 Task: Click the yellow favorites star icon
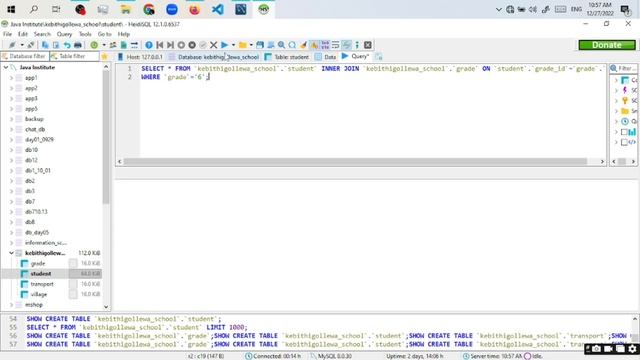pyautogui.click(x=104, y=56)
